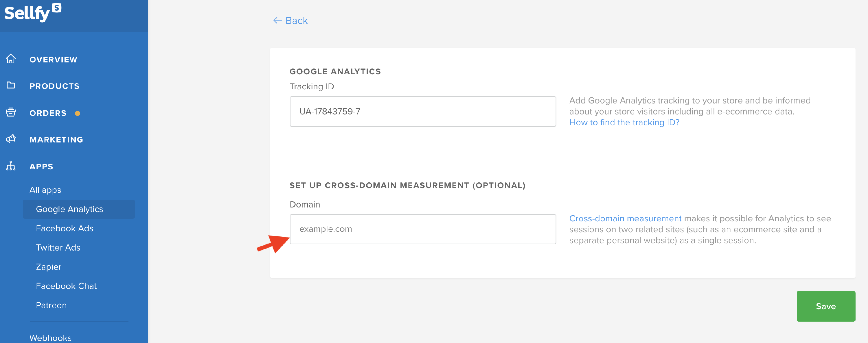Click the Domain example.com input field
Image resolution: width=868 pixels, height=343 pixels.
pyautogui.click(x=422, y=229)
